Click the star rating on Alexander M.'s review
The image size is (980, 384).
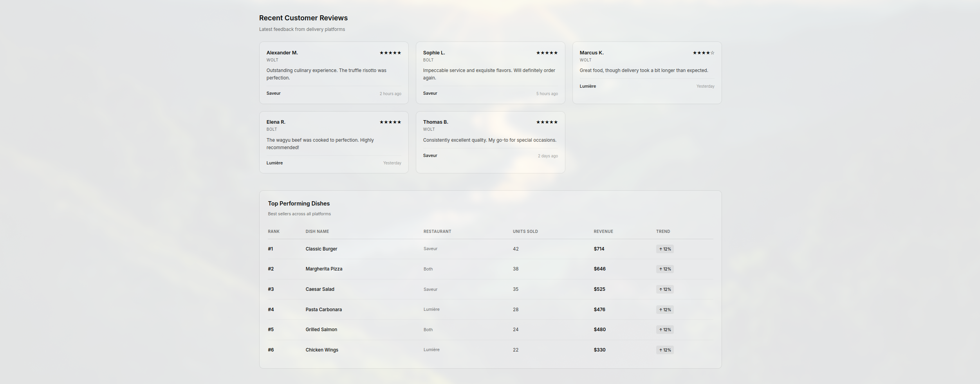(390, 53)
